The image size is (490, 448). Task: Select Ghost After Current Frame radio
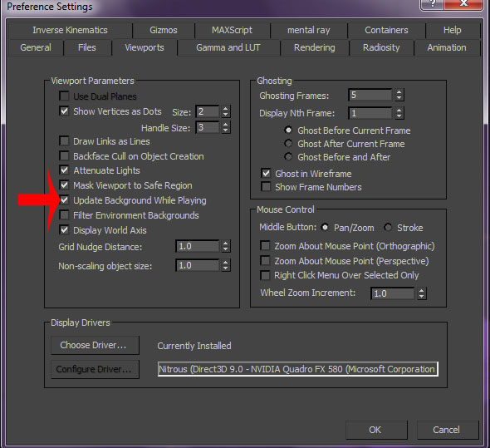(x=288, y=143)
